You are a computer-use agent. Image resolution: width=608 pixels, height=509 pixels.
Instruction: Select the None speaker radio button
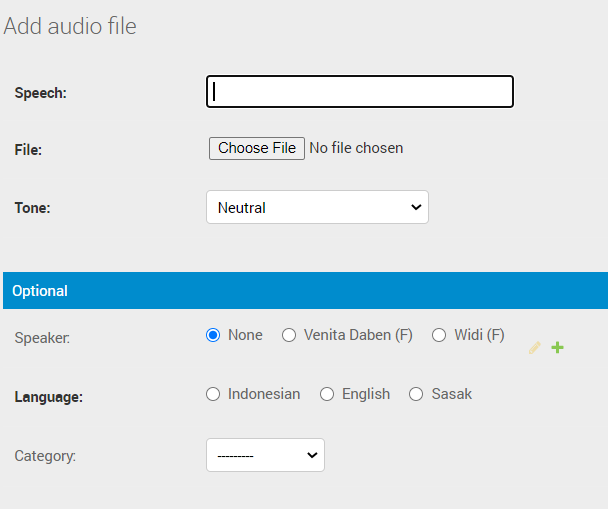tap(213, 336)
